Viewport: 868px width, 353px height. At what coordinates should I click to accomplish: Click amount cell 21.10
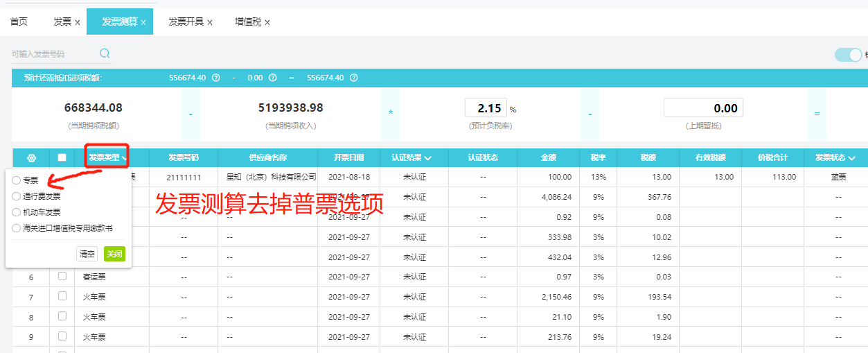[549, 317]
